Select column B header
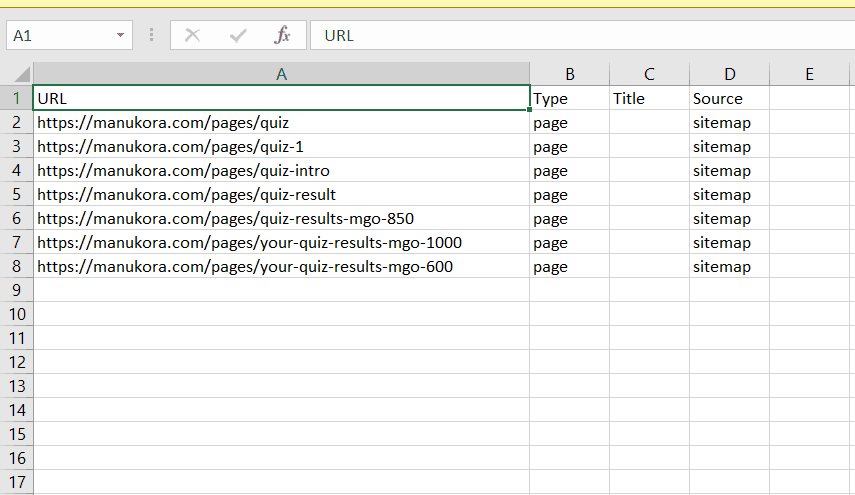Screen dimensions: 855x495 569,74
